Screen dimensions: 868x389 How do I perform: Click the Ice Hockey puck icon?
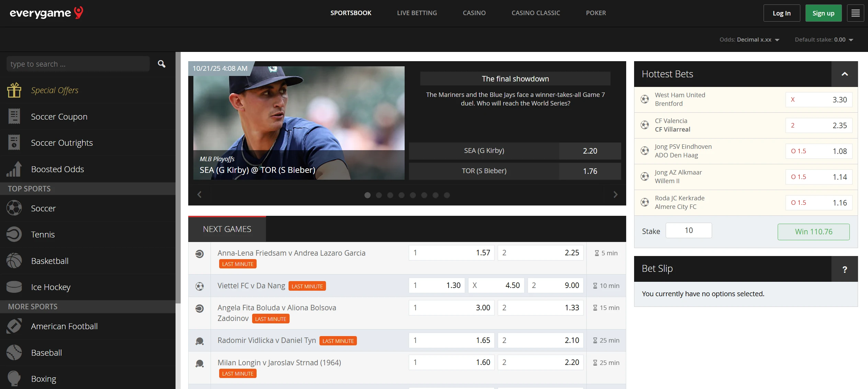click(x=14, y=287)
